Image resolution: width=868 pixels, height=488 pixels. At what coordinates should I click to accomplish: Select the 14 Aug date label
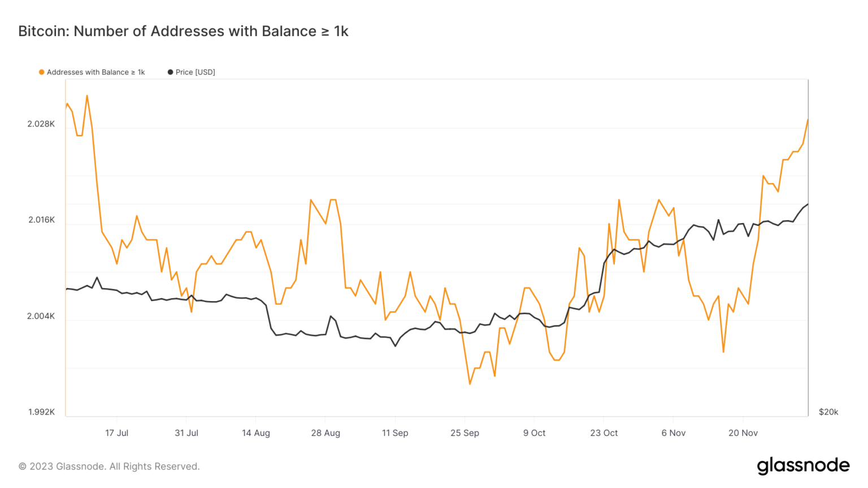(256, 433)
